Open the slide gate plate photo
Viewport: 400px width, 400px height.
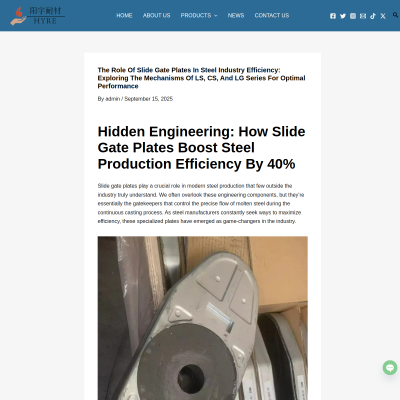[203, 318]
